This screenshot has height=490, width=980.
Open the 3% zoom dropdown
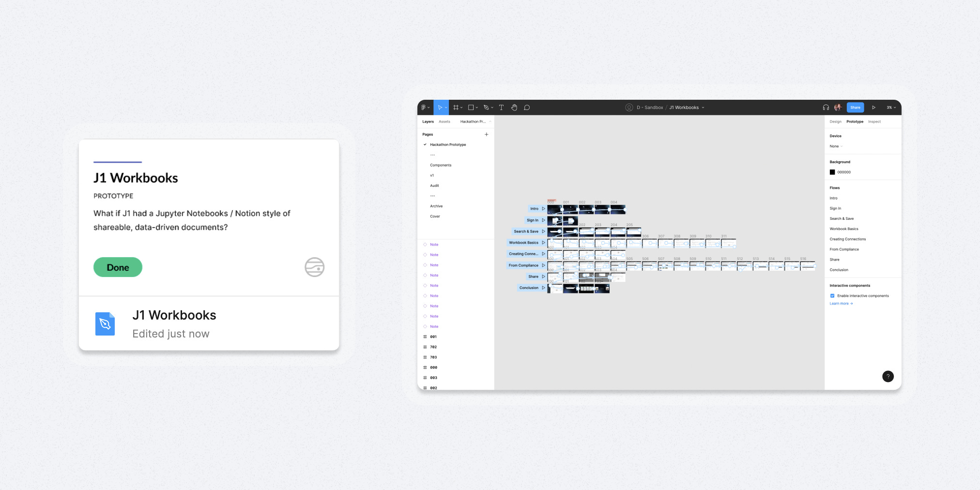[891, 107]
